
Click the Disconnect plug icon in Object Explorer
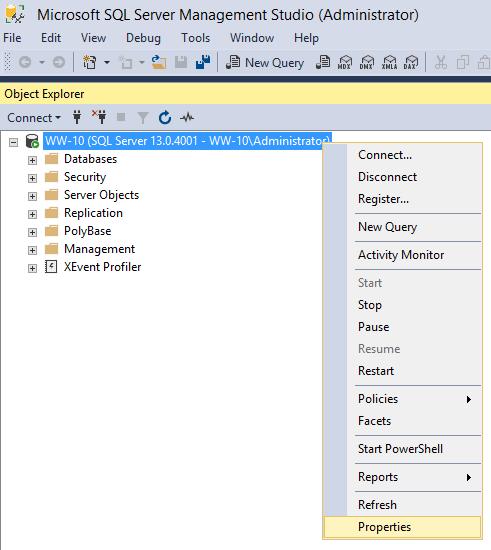pyautogui.click(x=99, y=117)
